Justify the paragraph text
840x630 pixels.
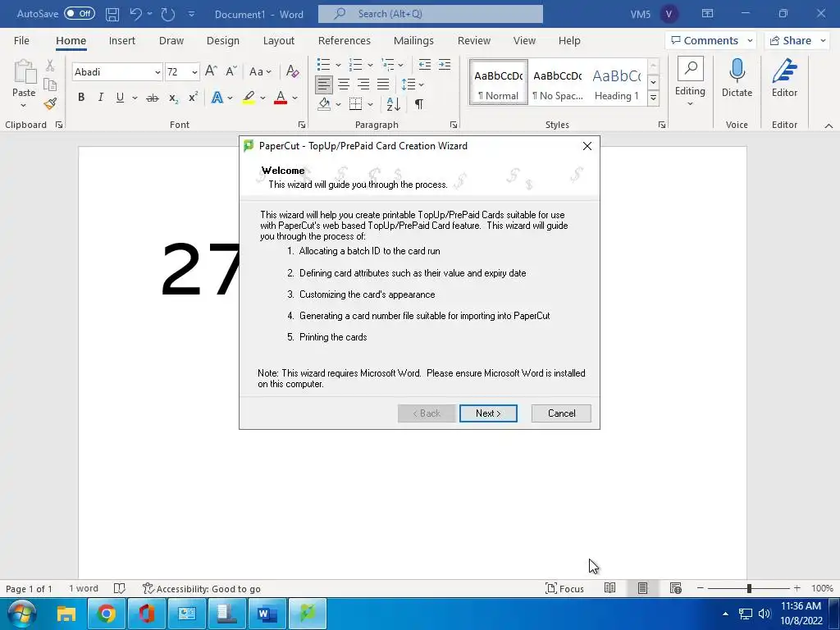[383, 84]
